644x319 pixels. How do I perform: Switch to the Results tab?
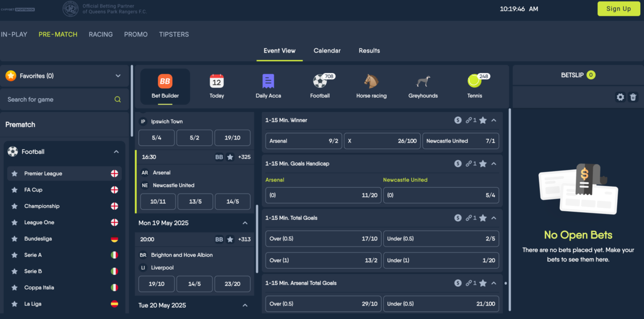[x=369, y=50]
